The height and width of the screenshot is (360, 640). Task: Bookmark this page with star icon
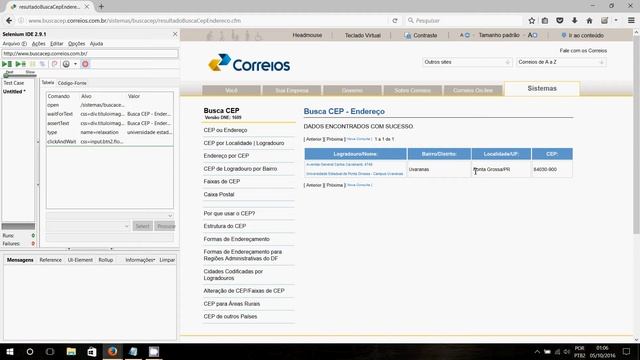(x=531, y=20)
